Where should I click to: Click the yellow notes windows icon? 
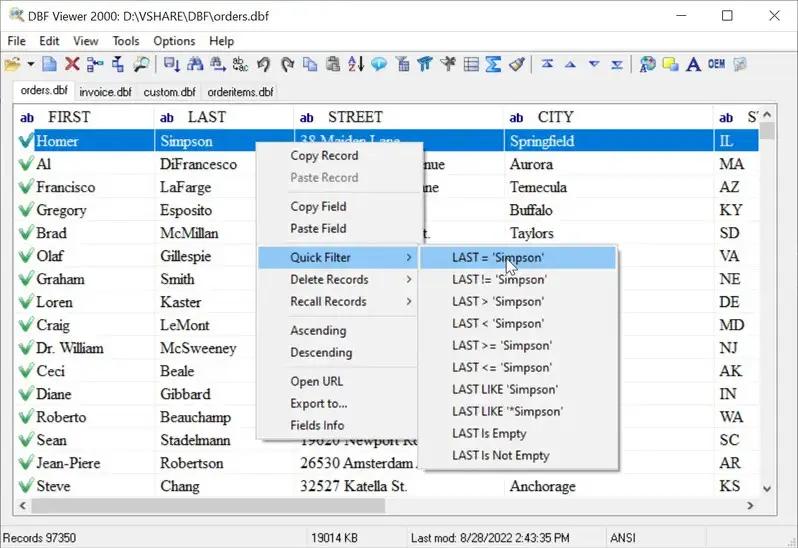[670, 64]
